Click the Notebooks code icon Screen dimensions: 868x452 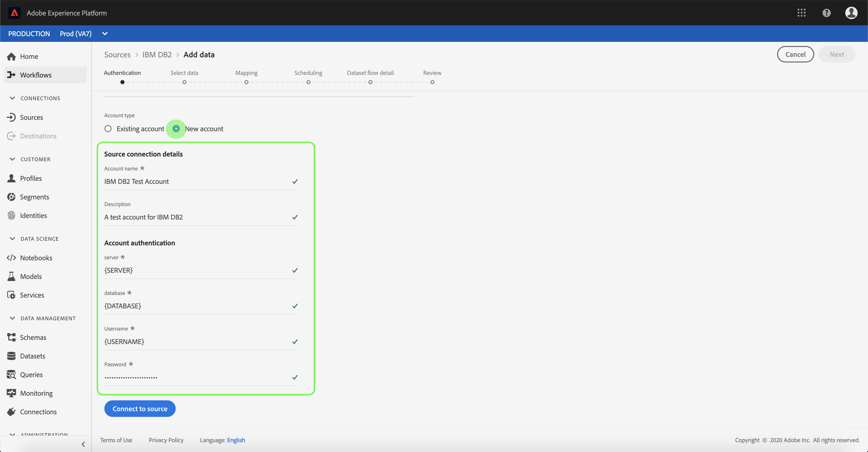(x=11, y=258)
